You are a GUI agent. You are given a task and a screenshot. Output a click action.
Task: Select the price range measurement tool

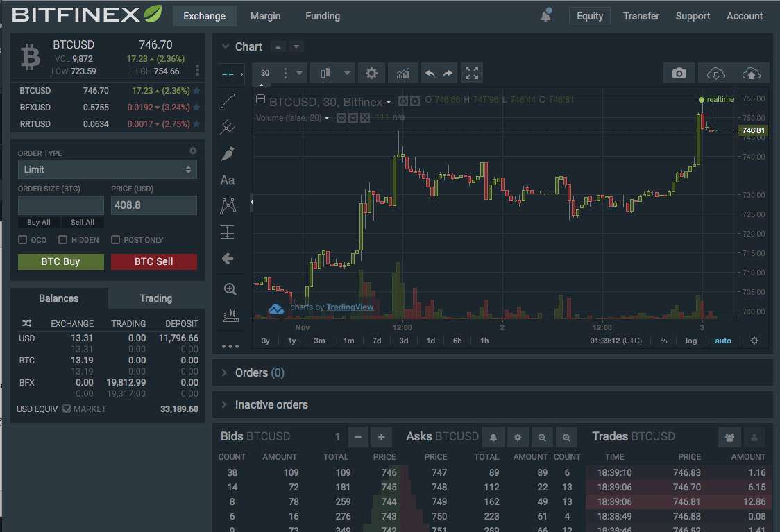point(228,232)
